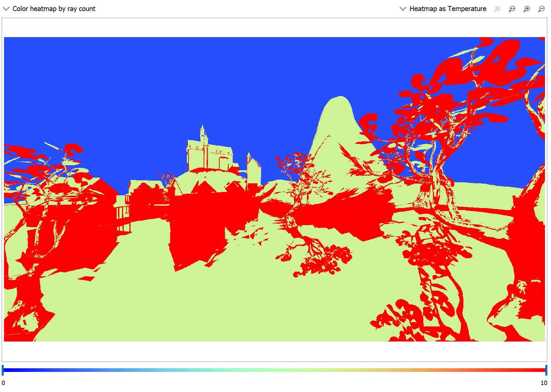The height and width of the screenshot is (392, 551).
Task: Click the chevron left of "Heatmap as Temperature"
Action: (403, 9)
